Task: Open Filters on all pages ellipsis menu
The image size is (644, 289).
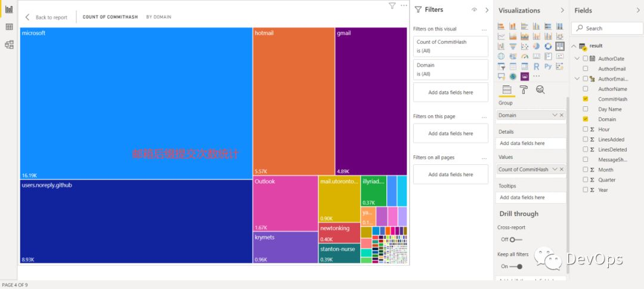Action: pyautogui.click(x=484, y=158)
